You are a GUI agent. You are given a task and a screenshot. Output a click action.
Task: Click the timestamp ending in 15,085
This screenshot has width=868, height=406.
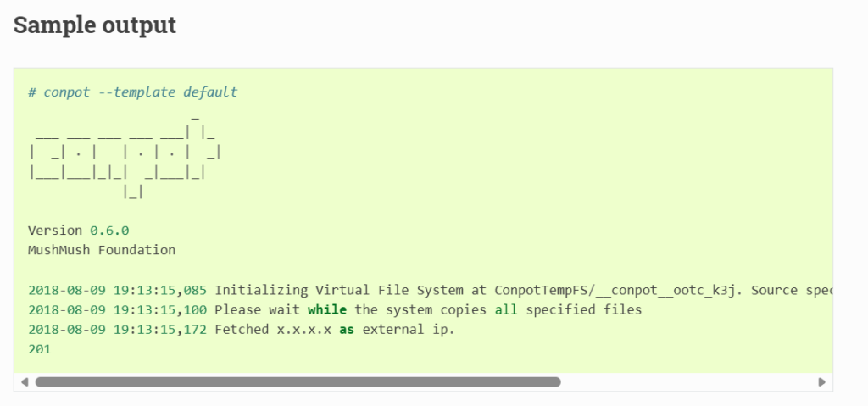117,290
